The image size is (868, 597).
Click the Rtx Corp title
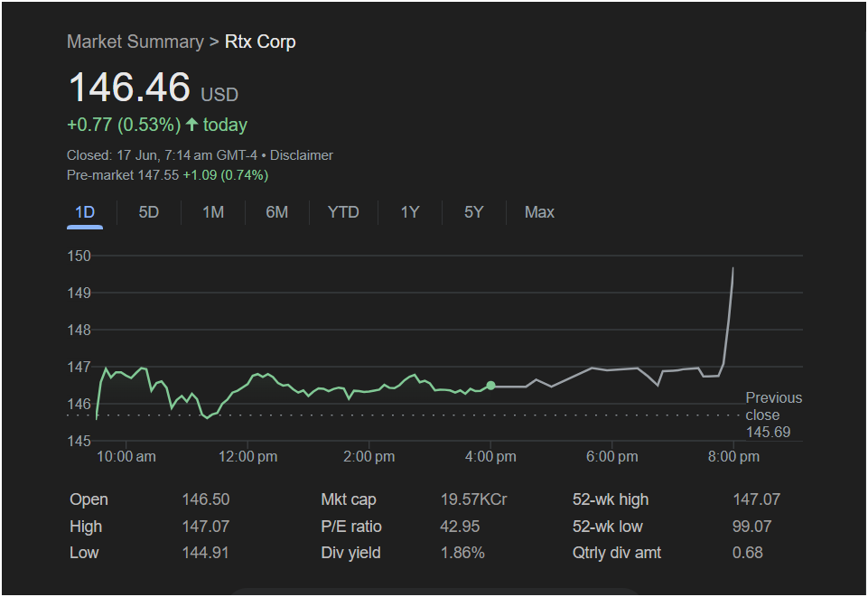tap(260, 42)
